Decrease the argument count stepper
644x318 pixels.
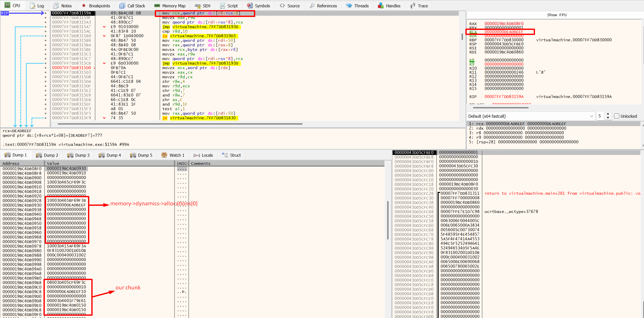pos(608,118)
